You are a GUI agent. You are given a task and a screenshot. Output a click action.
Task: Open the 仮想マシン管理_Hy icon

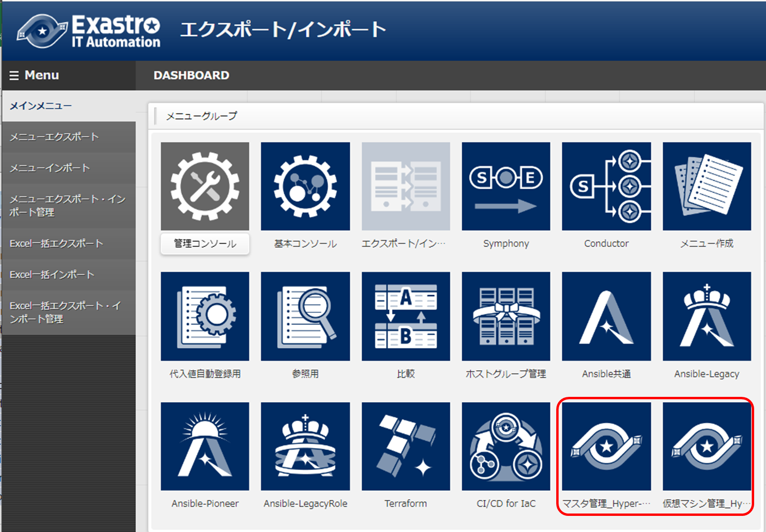(707, 446)
